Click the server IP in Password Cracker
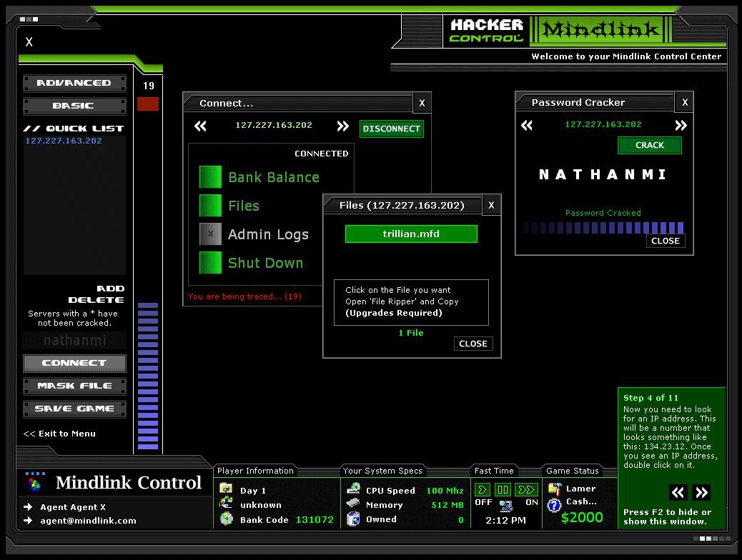The image size is (742, 560). (603, 124)
